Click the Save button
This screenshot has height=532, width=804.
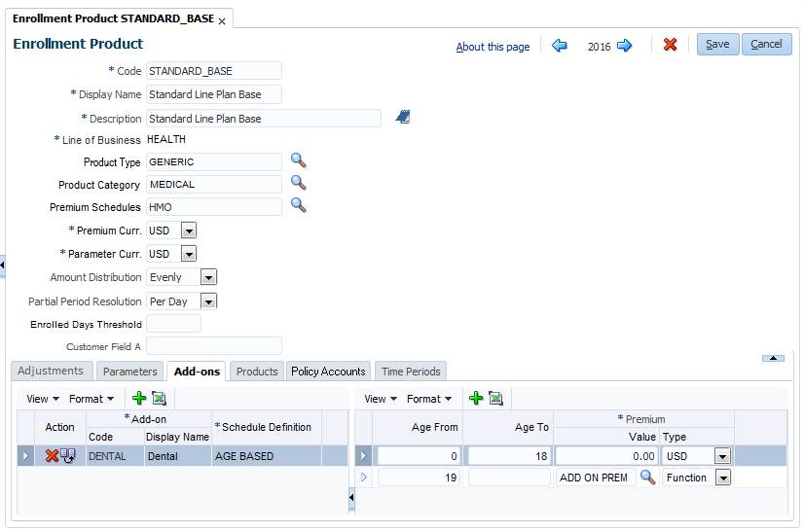point(717,44)
